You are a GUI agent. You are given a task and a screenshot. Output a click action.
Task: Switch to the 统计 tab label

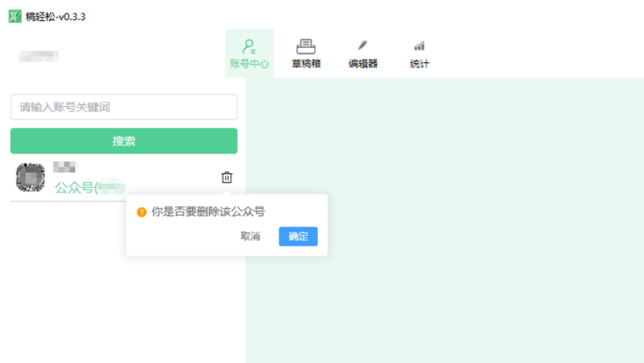click(419, 64)
